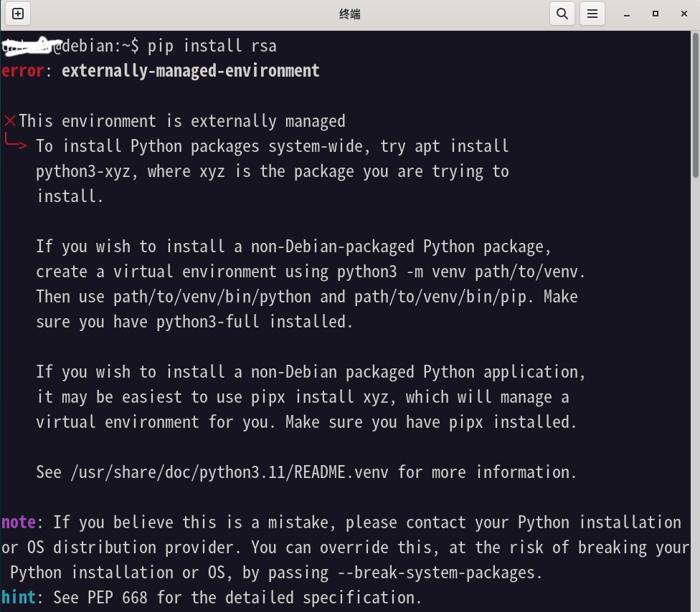Click the word 'python3-xyz'
This screenshot has width=700, height=612.
point(83,172)
